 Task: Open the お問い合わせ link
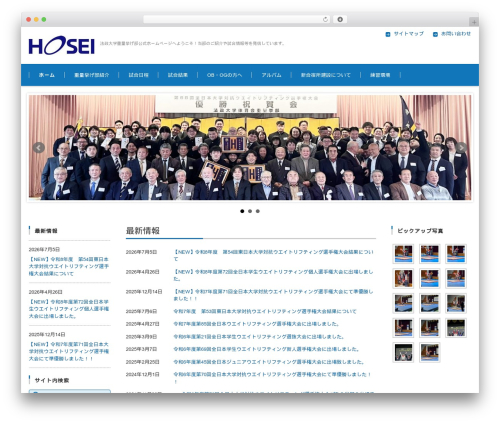(x=456, y=34)
